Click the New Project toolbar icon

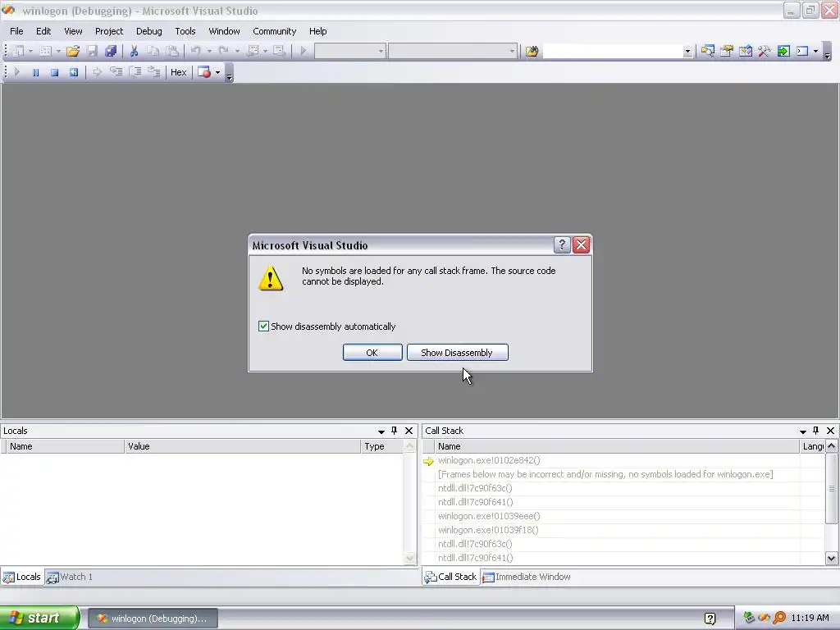point(18,51)
